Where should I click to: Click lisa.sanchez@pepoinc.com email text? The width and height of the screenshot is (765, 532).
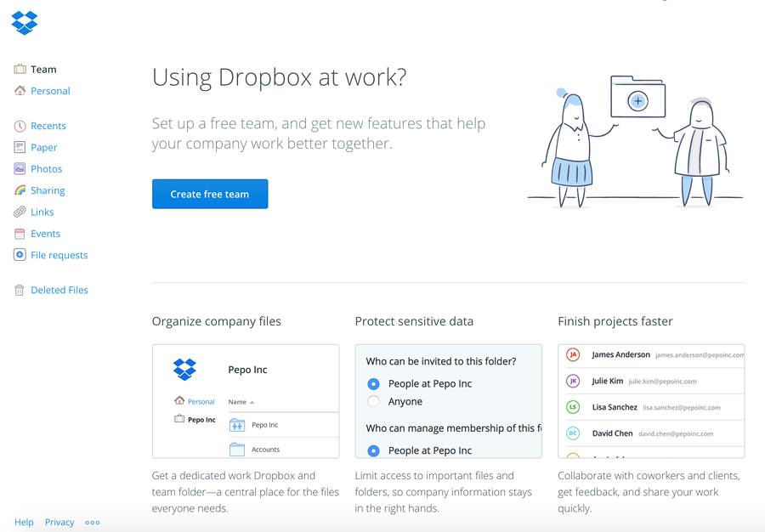682,408
